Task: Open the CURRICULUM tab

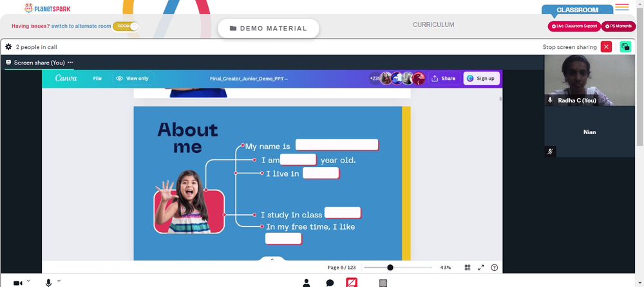Action: coord(433,25)
